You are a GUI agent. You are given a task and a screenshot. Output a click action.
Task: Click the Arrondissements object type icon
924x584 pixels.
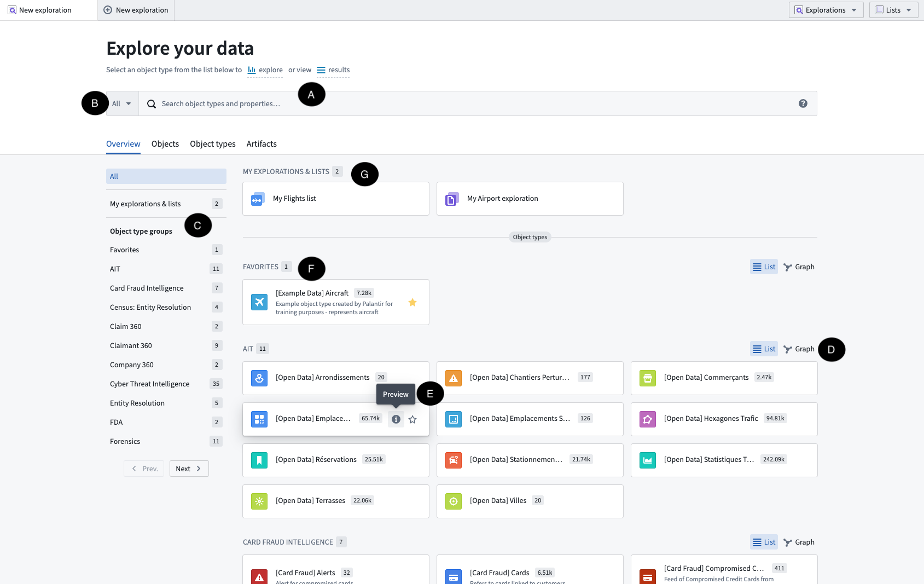pos(259,378)
